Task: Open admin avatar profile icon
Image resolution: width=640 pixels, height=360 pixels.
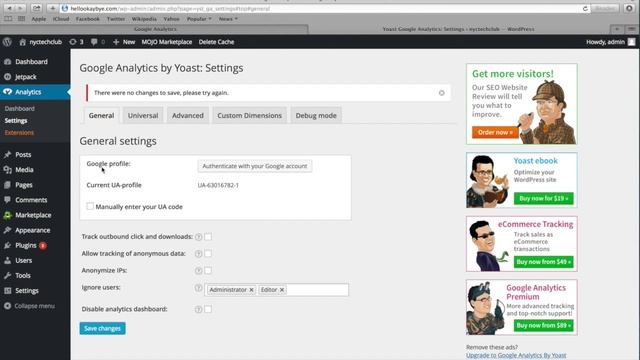Action: click(631, 42)
